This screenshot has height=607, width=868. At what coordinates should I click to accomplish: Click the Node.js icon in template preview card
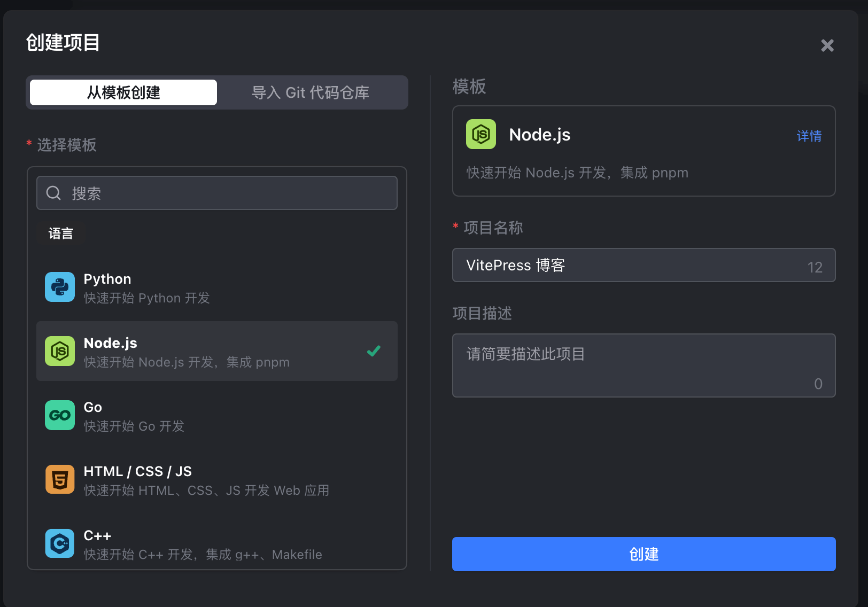(x=481, y=134)
